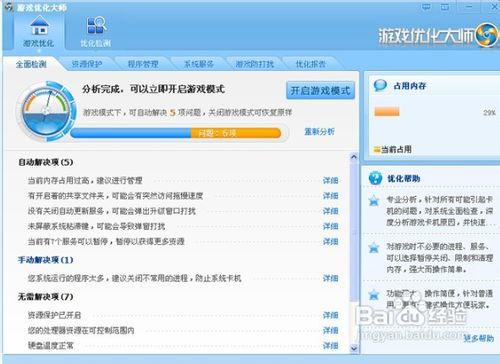Click the 手动解决项 (1) heading
Image resolution: width=500 pixels, height=364 pixels.
pos(45,260)
